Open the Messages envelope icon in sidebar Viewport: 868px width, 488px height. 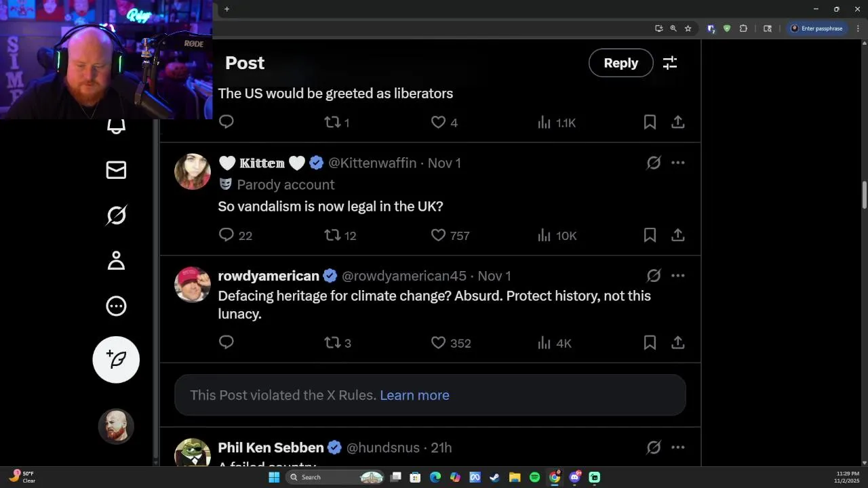coord(116,170)
